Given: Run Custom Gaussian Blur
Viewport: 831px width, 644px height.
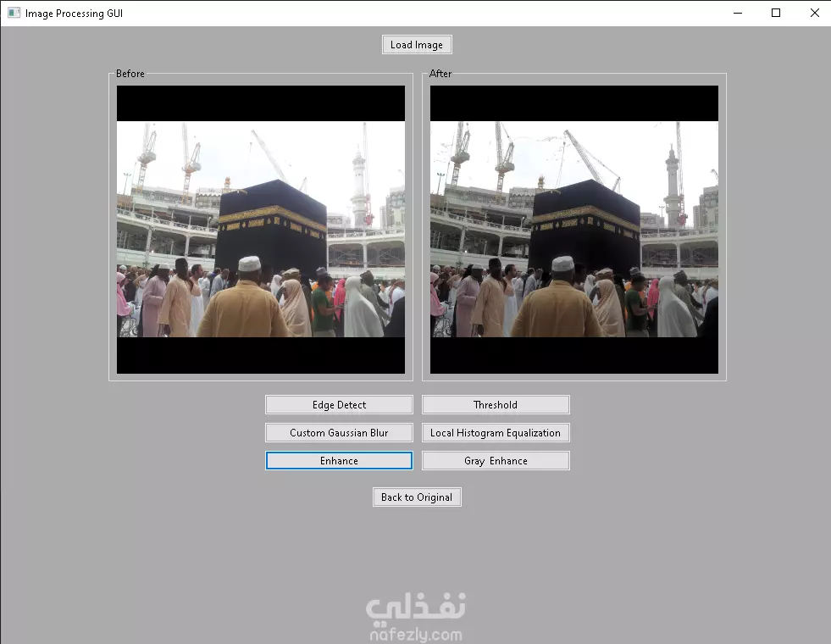Looking at the screenshot, I should [x=339, y=432].
